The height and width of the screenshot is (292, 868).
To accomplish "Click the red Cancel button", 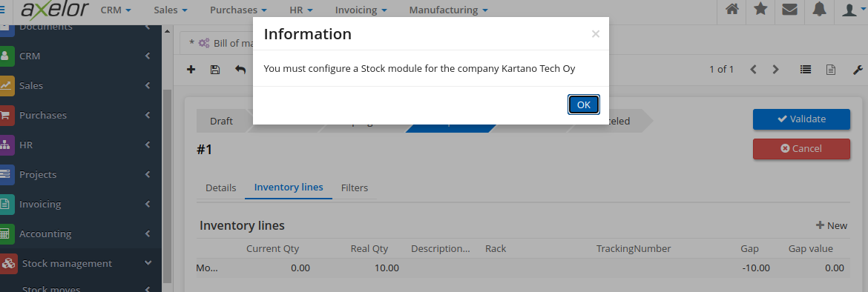I will [x=801, y=148].
